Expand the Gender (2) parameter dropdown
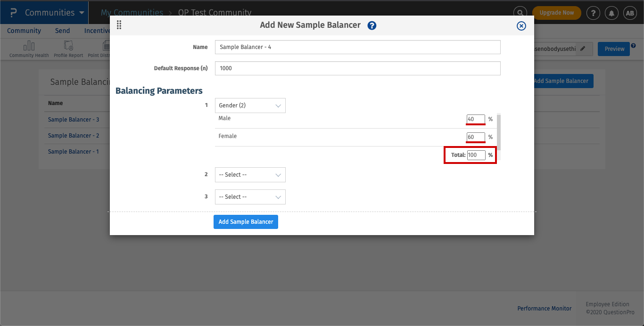The width and height of the screenshot is (644, 326). [250, 106]
